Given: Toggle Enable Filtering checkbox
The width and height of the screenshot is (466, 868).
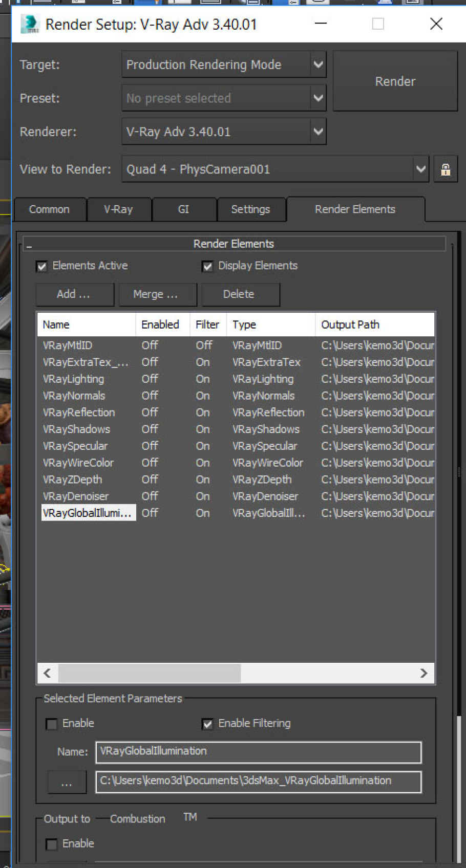Looking at the screenshot, I should pos(207,724).
